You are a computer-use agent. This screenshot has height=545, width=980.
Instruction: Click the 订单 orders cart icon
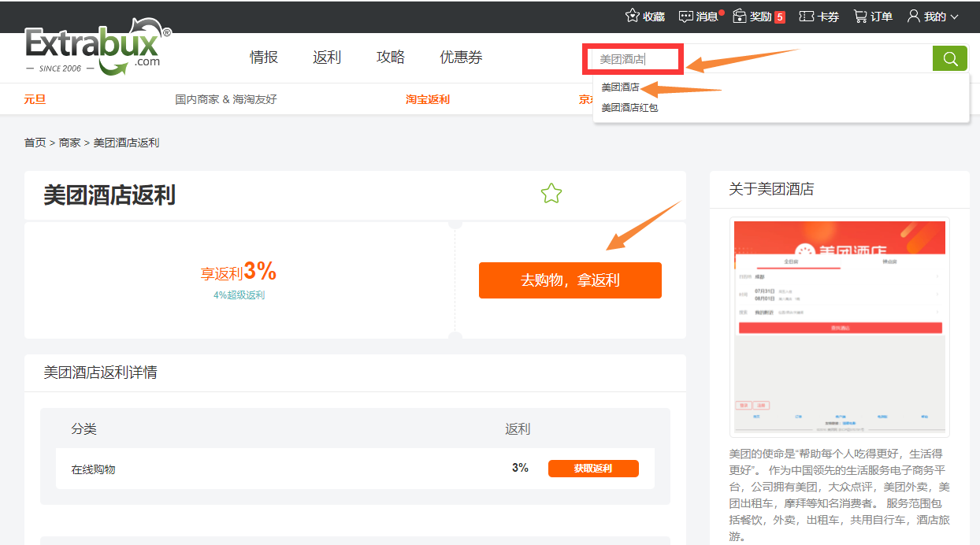(x=860, y=15)
